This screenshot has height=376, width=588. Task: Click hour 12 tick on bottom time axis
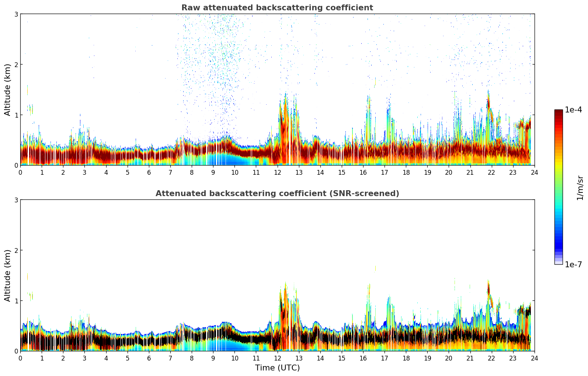277,358
